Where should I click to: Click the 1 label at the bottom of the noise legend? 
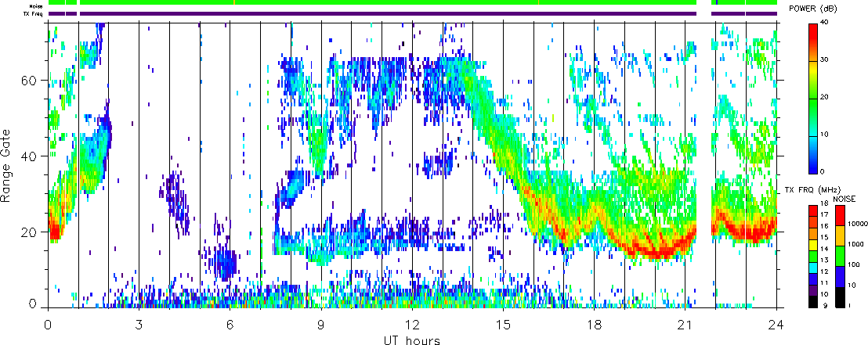tap(851, 306)
